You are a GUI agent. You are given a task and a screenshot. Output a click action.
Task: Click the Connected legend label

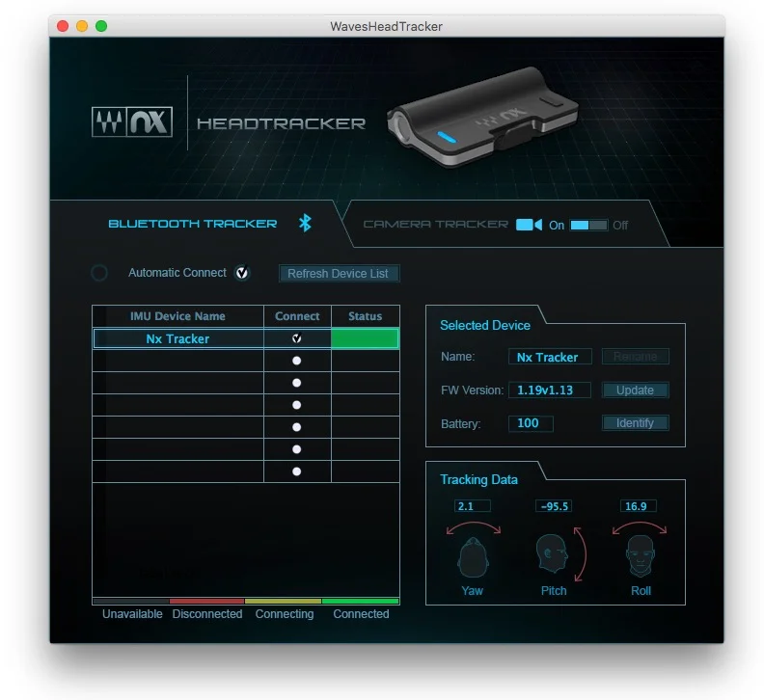(361, 614)
